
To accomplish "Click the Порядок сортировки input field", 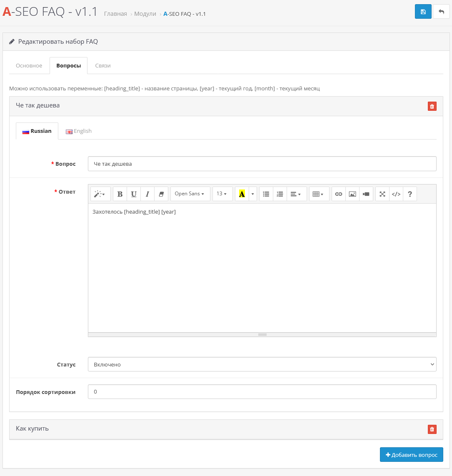I will coord(262,392).
